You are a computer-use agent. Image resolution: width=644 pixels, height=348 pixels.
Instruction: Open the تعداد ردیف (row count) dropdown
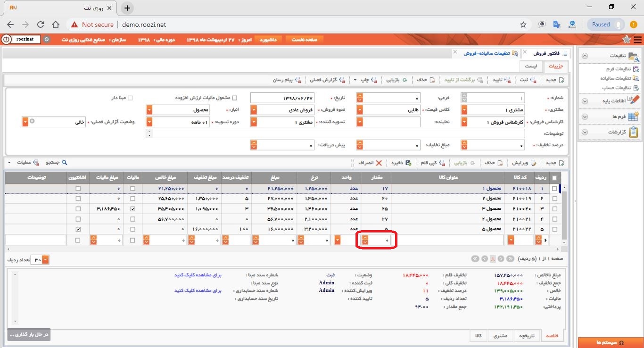(x=45, y=260)
